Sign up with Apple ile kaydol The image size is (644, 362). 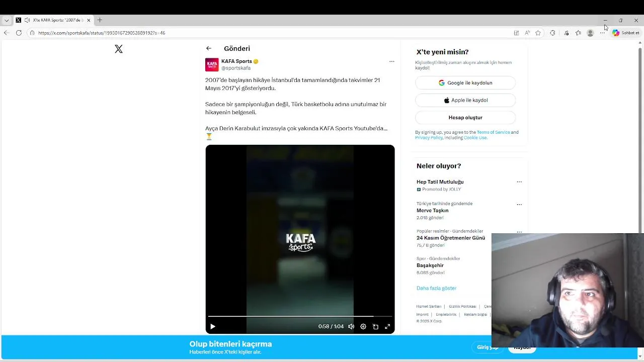pyautogui.click(x=465, y=100)
